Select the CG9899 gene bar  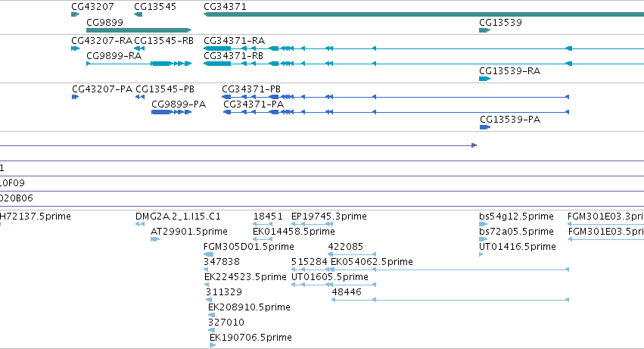tap(138, 30)
